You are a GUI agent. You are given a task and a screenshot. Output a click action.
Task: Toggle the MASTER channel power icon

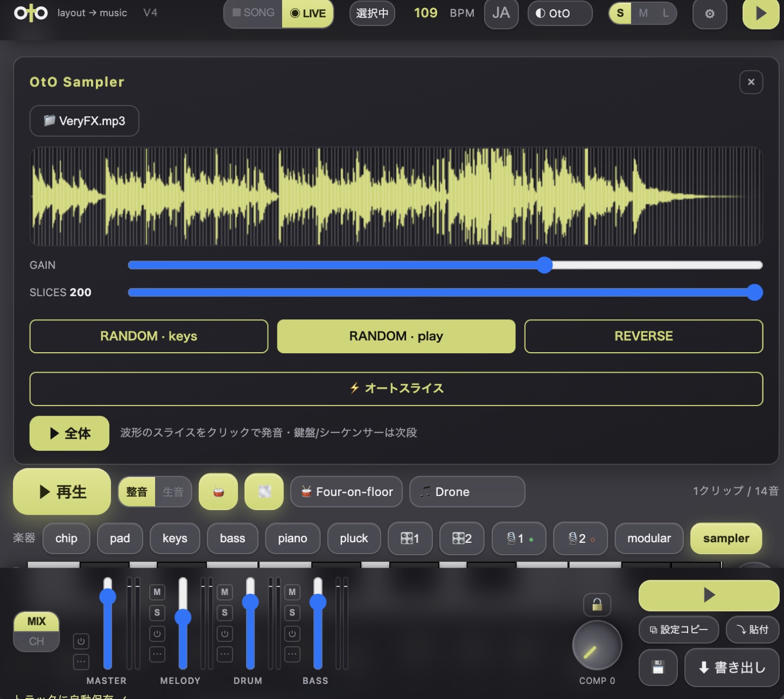point(81,641)
